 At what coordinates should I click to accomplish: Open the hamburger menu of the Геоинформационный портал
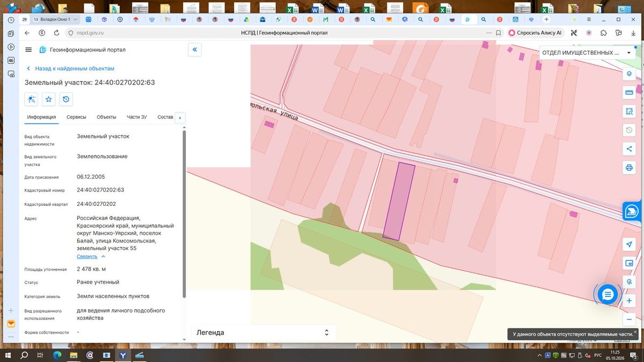(x=28, y=50)
